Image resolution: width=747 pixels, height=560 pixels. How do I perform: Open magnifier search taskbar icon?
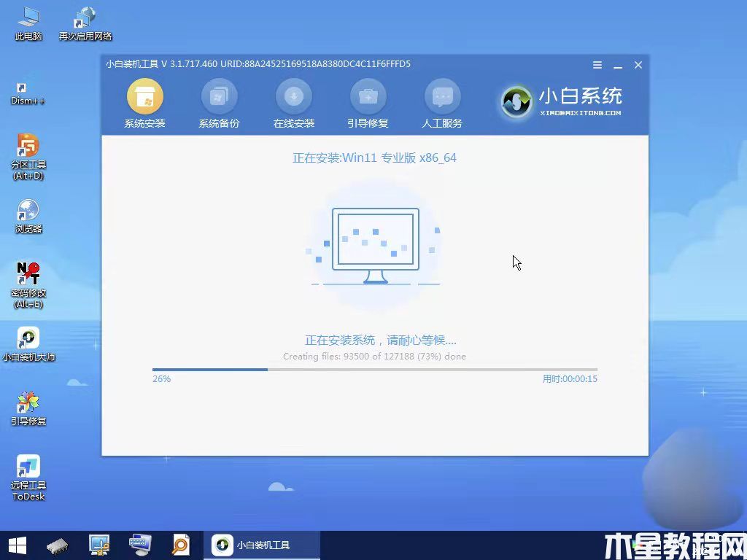point(181,545)
